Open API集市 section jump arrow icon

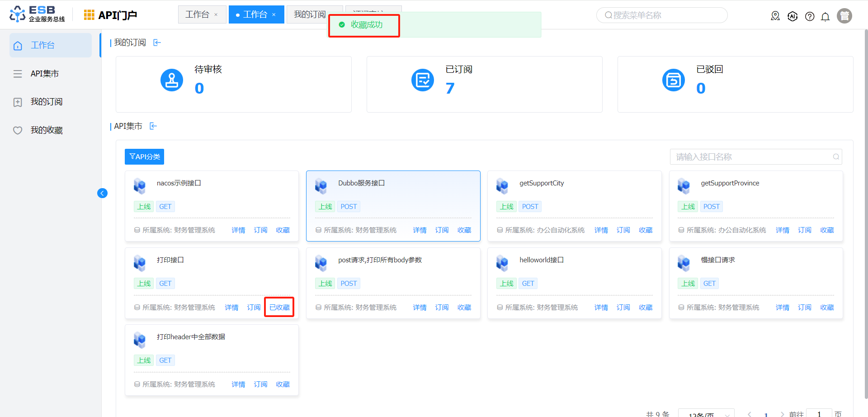click(153, 126)
